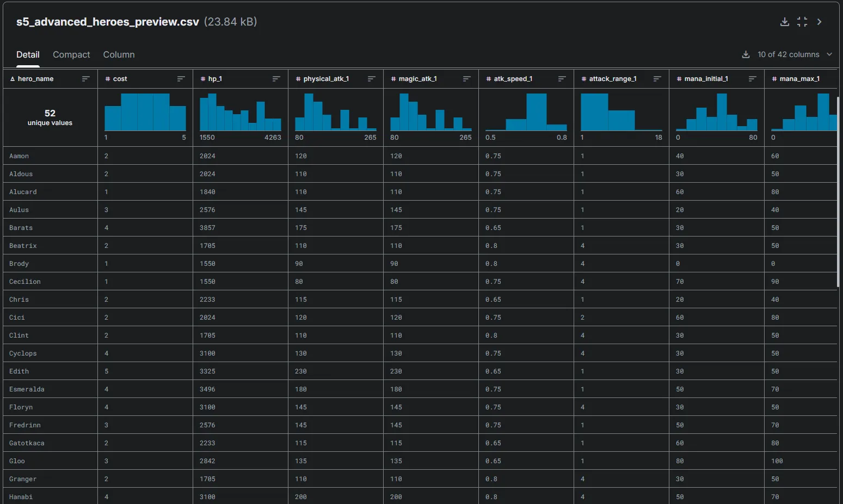Sort by the hero_name column
843x504 pixels.
pos(86,79)
